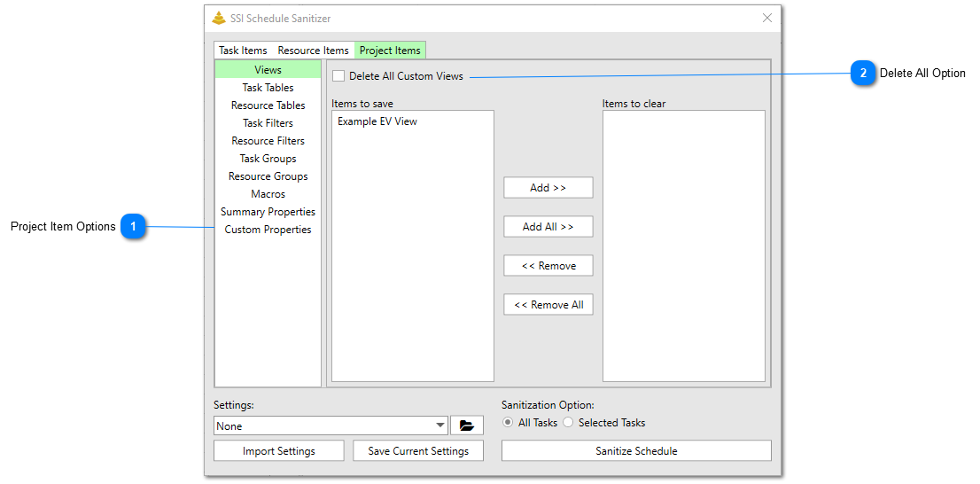Select Example EV View in Items to save
Image resolution: width=980 pixels, height=484 pixels.
[x=377, y=121]
